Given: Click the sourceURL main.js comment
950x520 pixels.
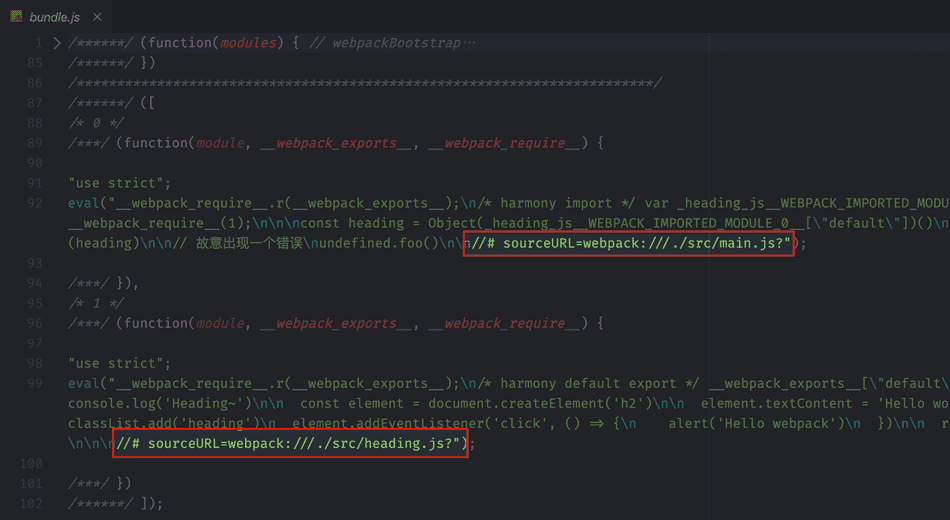Looking at the screenshot, I should 629,243.
